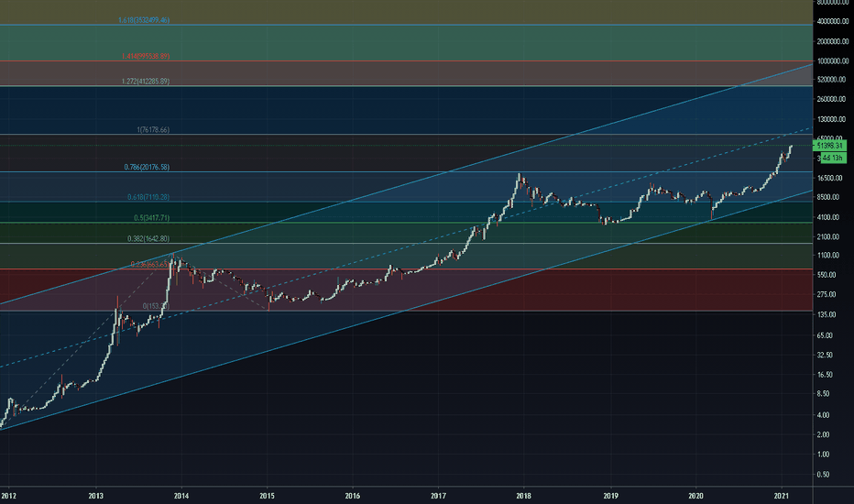
Task: Click the 2000000.00 price scale value
Action: [x=832, y=41]
